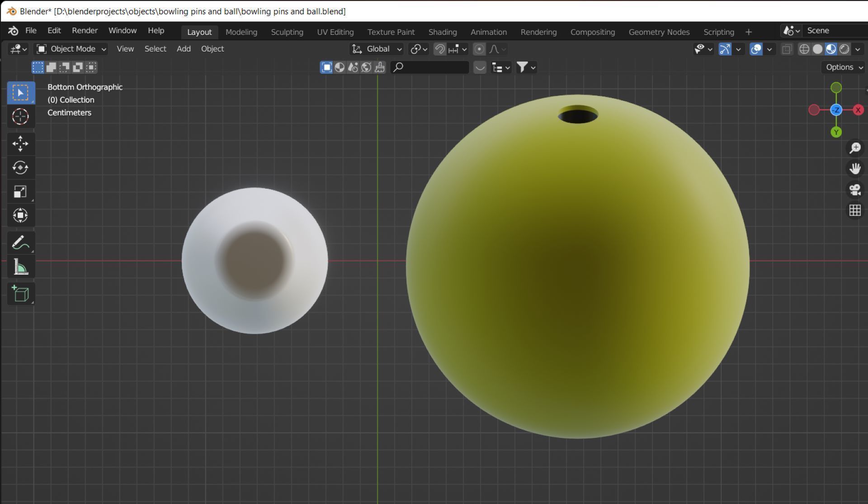Click the dark red negative X gizmo ball
868x504 pixels.
click(x=814, y=110)
